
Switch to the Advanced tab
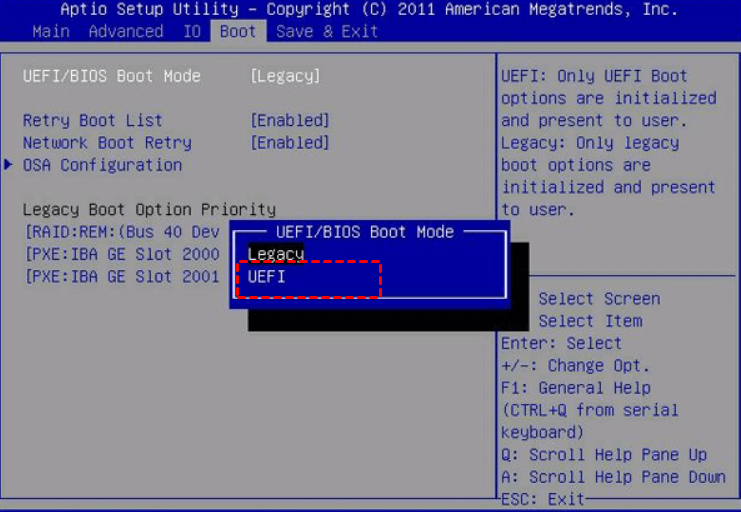tap(126, 32)
